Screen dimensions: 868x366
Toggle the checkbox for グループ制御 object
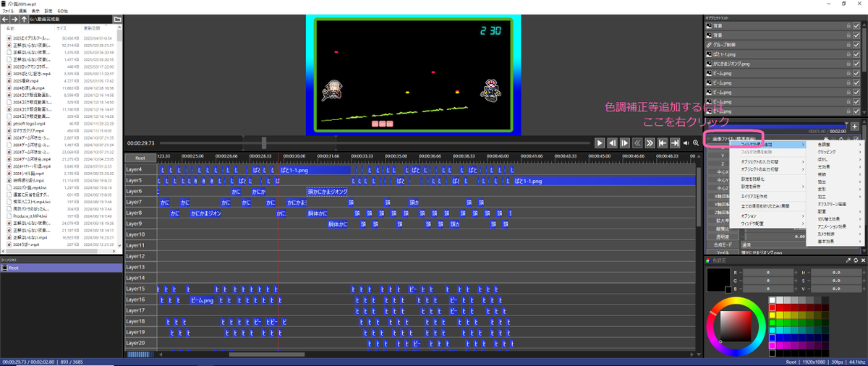point(856,44)
